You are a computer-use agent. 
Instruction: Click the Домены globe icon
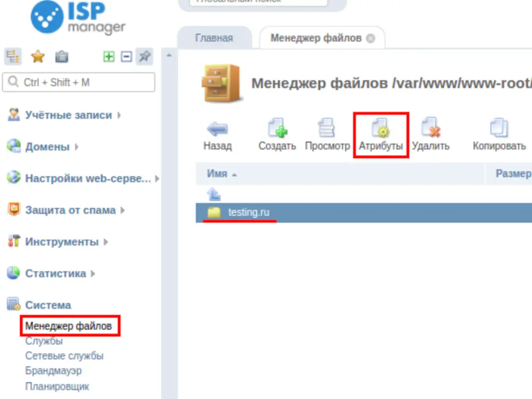[x=13, y=146]
